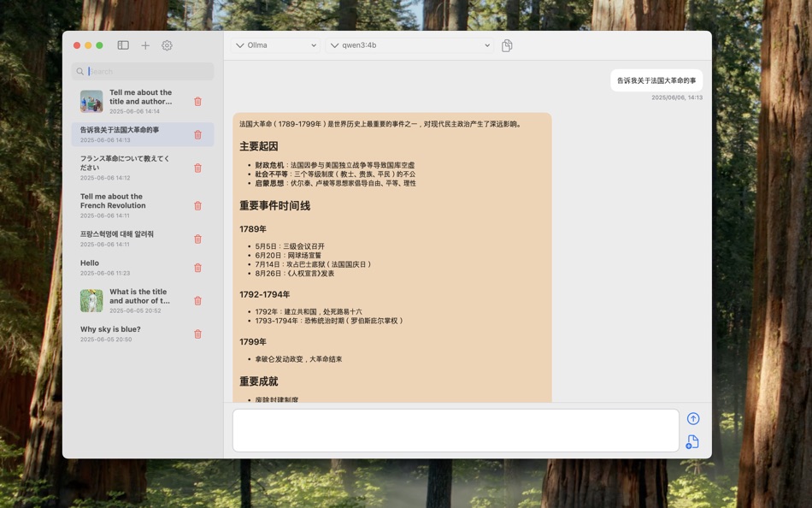Click the trash icon on the Why sky is blue chat
This screenshot has height=508, width=812.
[197, 333]
